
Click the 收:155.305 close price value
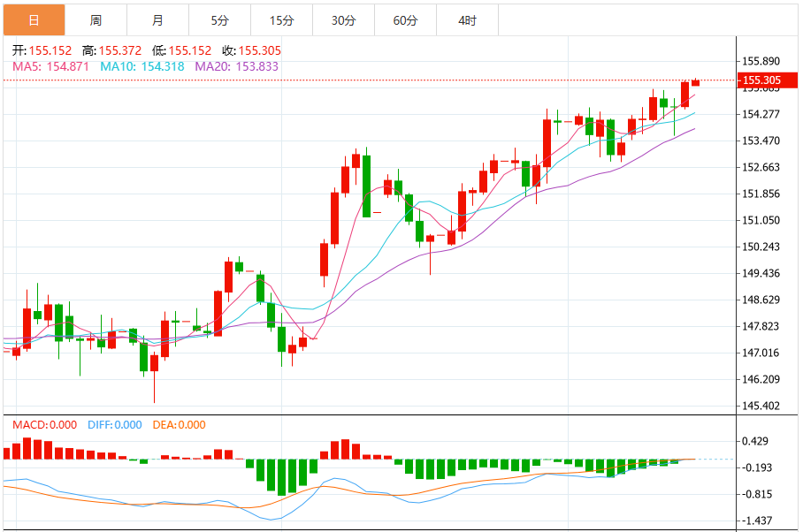tap(251, 50)
